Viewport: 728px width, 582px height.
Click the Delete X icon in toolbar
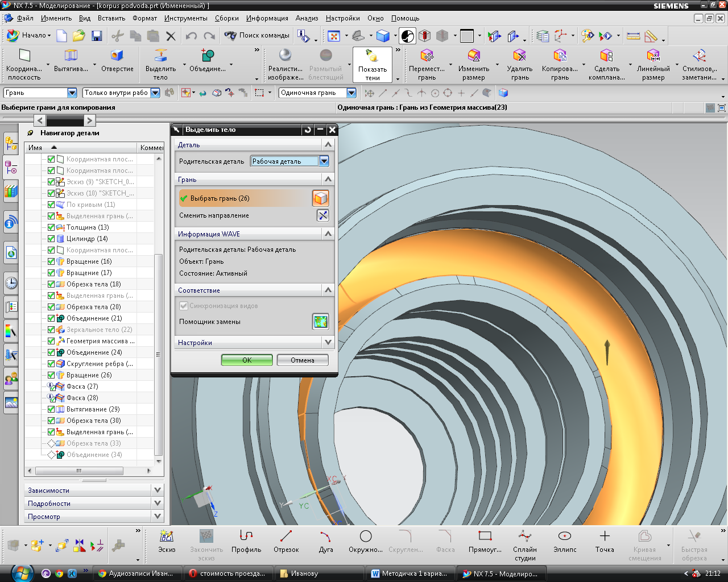(171, 36)
